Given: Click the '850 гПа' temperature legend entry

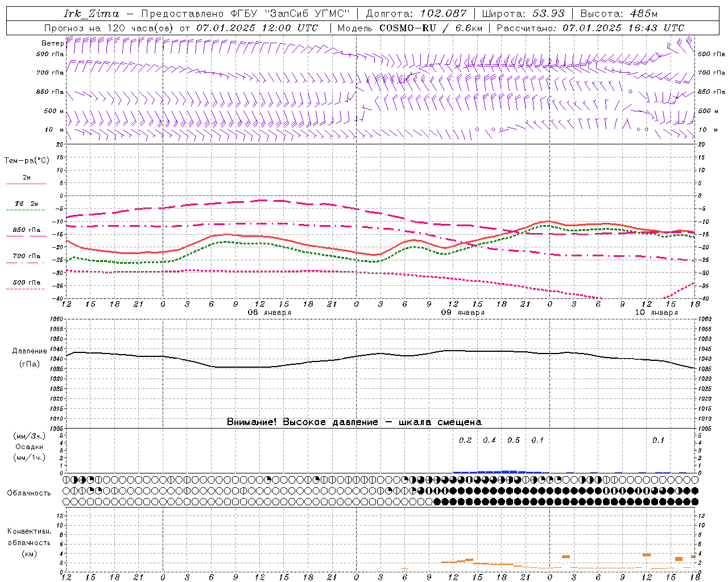Looking at the screenshot, I should click(x=27, y=230).
